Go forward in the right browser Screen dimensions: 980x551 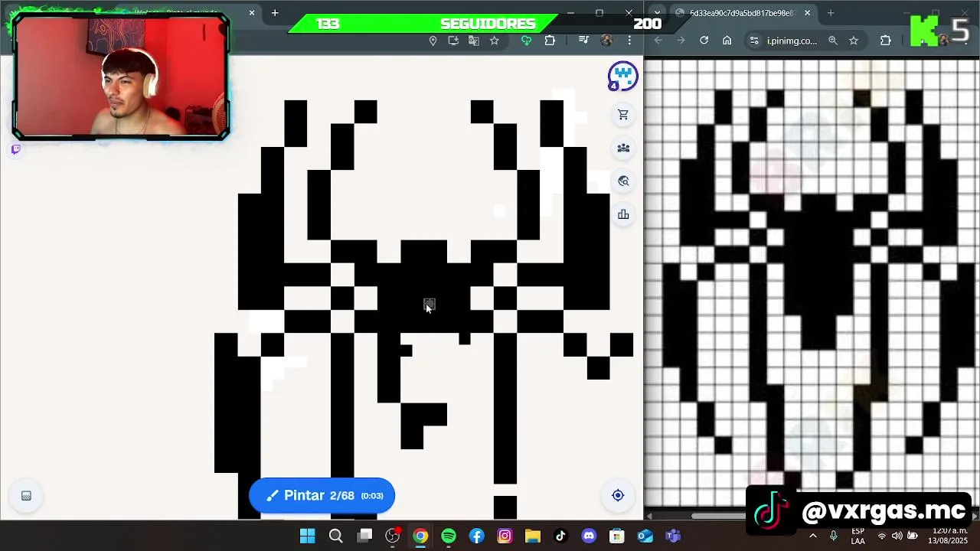click(x=681, y=41)
